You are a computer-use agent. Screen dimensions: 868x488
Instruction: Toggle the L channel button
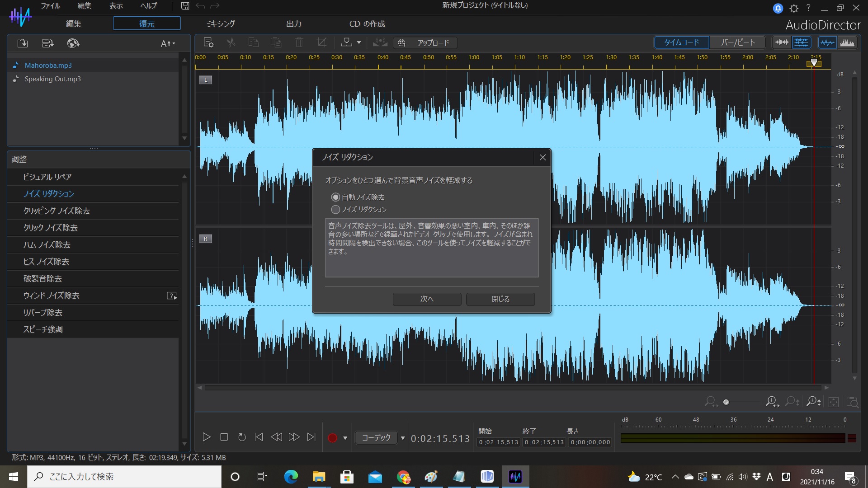tap(206, 80)
